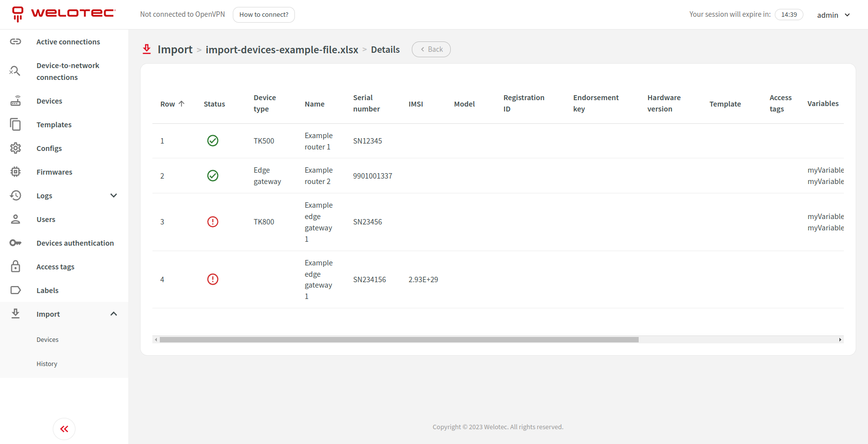Screen dimensions: 868x444
Task: Collapse the Import submenu chevron
Action: [x=113, y=314]
